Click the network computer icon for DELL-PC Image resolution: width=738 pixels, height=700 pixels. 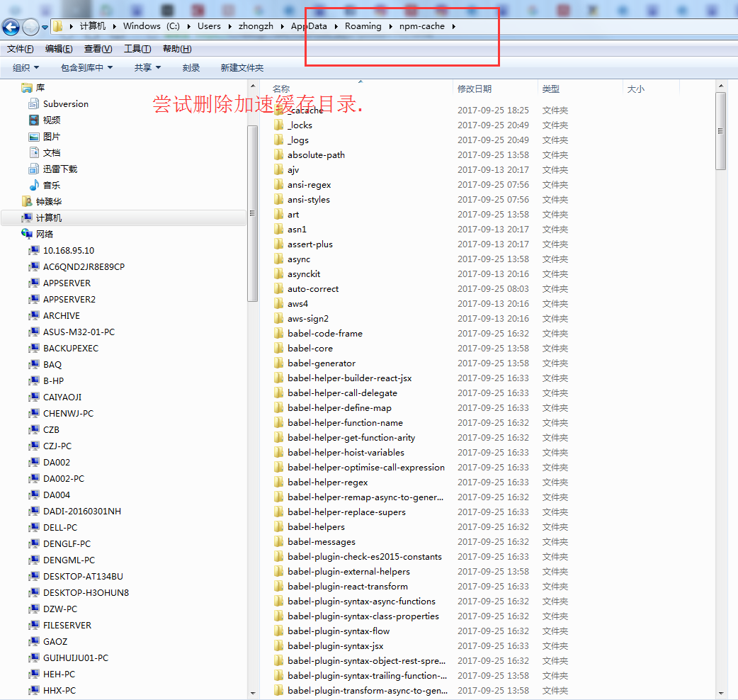[33, 527]
